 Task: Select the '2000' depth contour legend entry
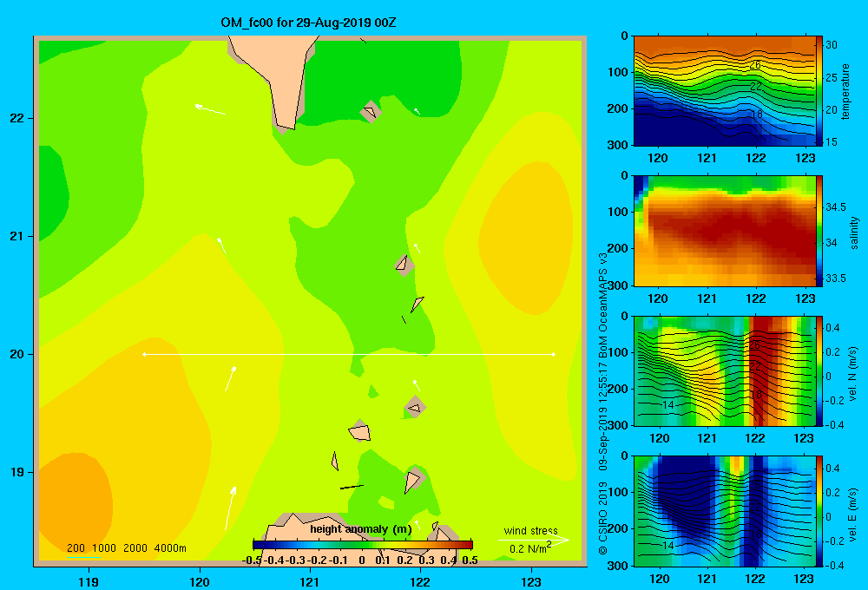click(135, 548)
